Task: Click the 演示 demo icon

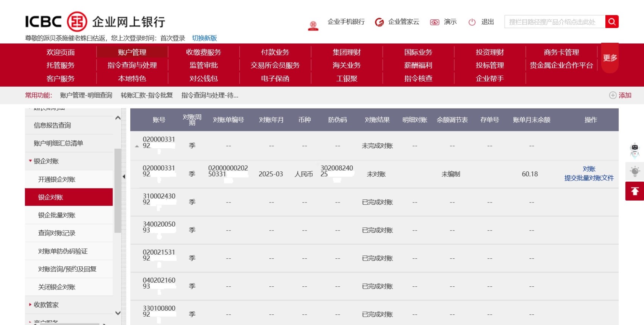Action: 435,22
